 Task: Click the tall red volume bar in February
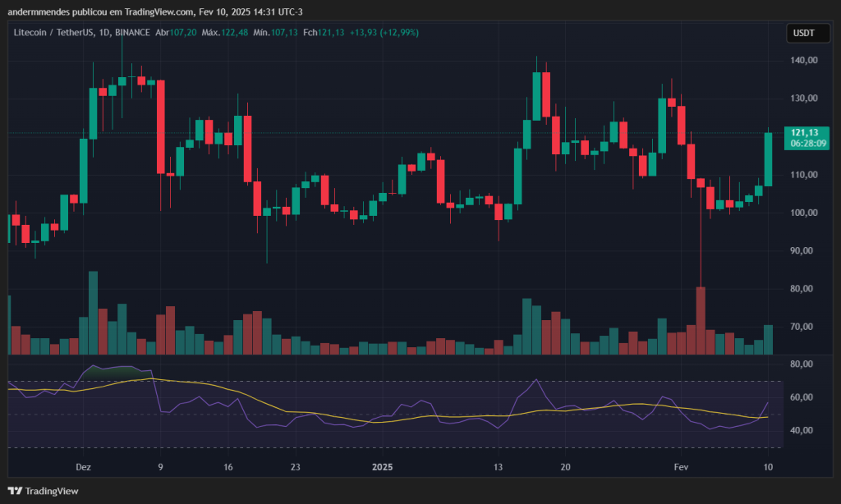point(701,321)
